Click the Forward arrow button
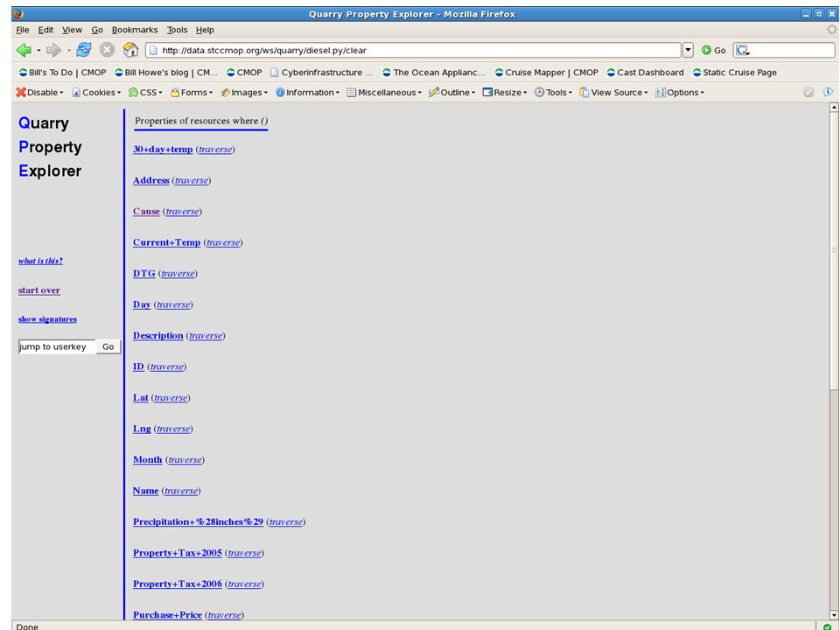This screenshot has height=630, width=840. [x=54, y=51]
